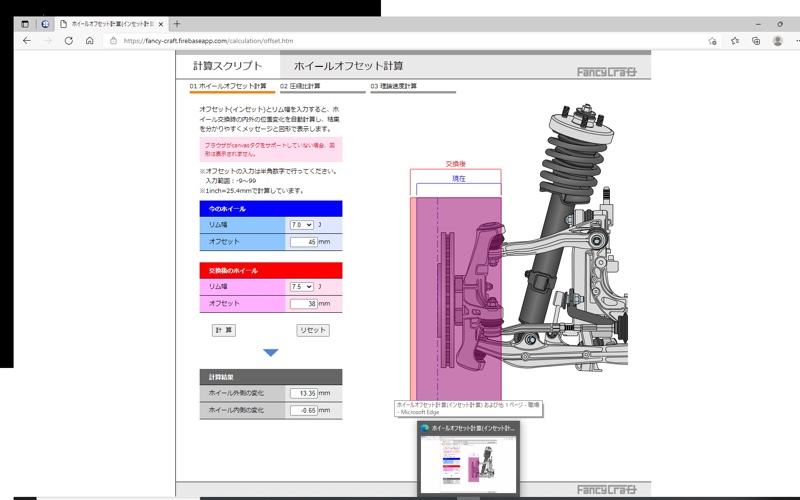800x500 pixels.
Task: Switch to 03 理論速度計算 tab
Action: [x=393, y=86]
